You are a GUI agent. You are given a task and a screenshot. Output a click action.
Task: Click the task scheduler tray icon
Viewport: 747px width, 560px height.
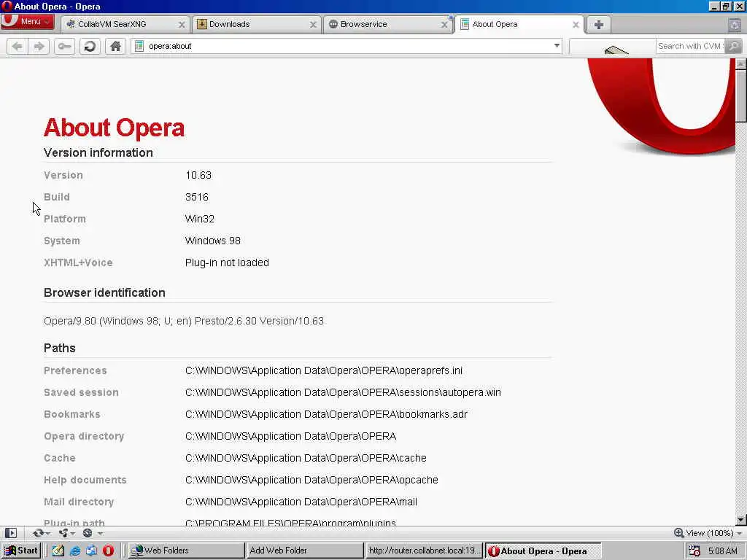pos(694,551)
